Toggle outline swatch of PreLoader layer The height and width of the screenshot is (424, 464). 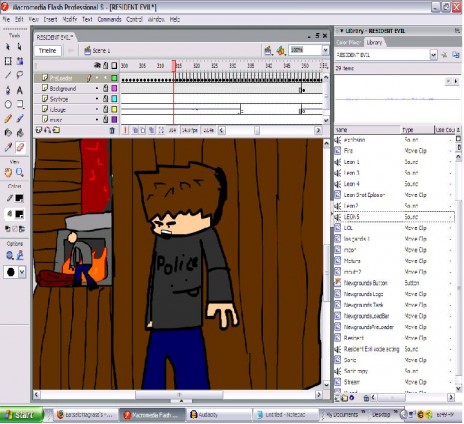point(114,78)
